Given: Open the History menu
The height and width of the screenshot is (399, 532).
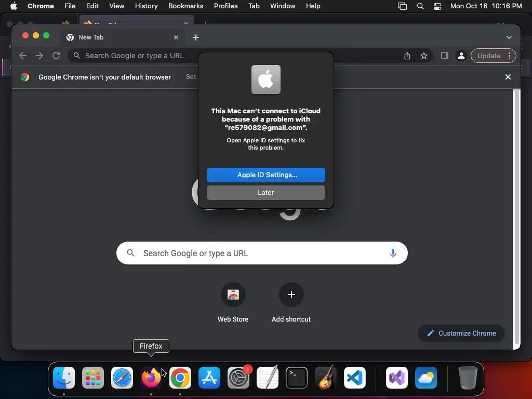Looking at the screenshot, I should click(x=146, y=6).
